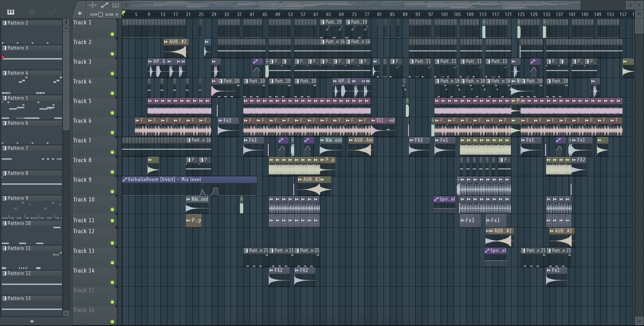Viewport: 644px width, 326px height.
Task: Select Pattern 12 in the picker
Action: [x=32, y=273]
